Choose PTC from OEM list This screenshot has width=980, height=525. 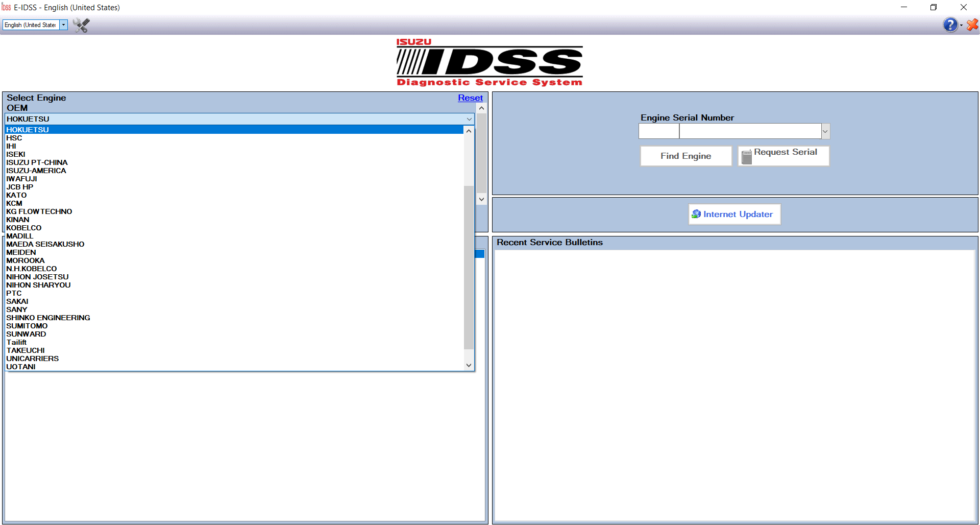click(x=234, y=293)
